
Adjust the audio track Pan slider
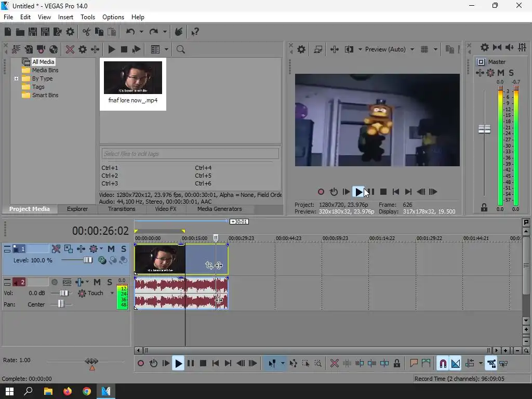click(61, 304)
